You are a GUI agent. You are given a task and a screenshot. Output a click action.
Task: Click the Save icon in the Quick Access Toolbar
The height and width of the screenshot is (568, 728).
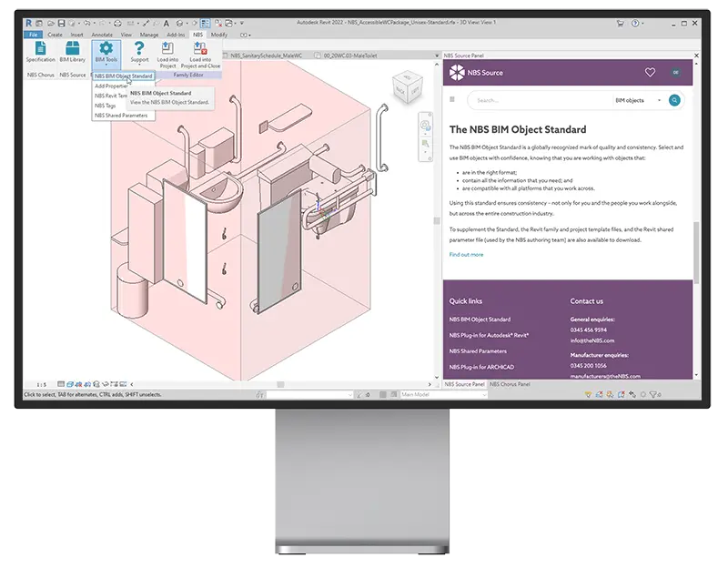[x=60, y=21]
